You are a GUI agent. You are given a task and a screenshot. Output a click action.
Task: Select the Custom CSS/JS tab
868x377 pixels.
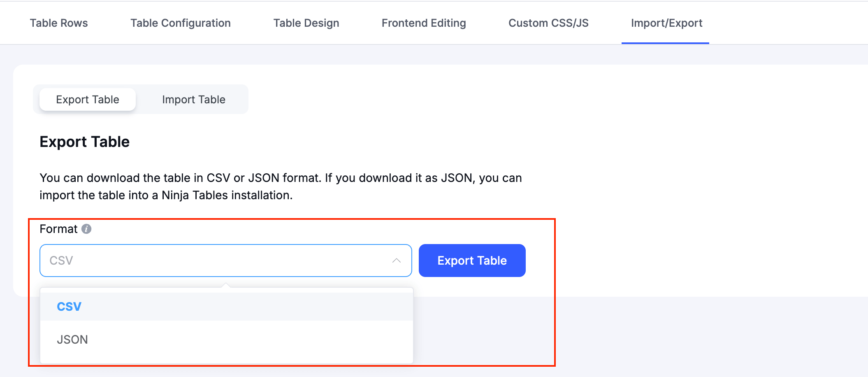[548, 23]
